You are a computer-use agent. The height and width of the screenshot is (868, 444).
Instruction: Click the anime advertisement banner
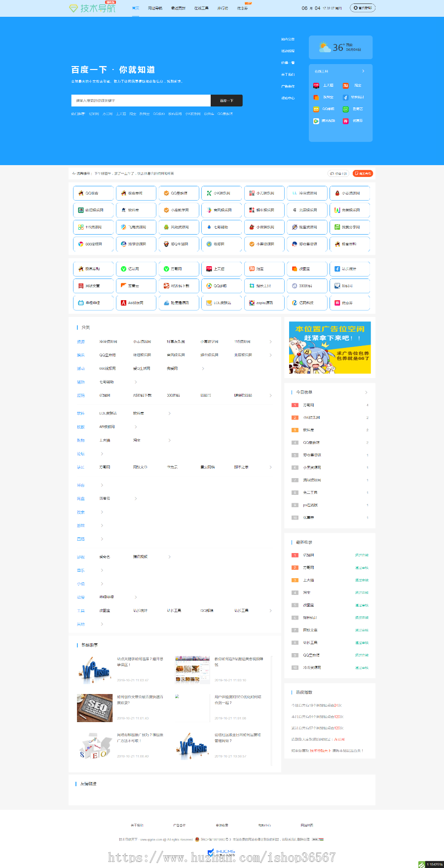tap(330, 347)
